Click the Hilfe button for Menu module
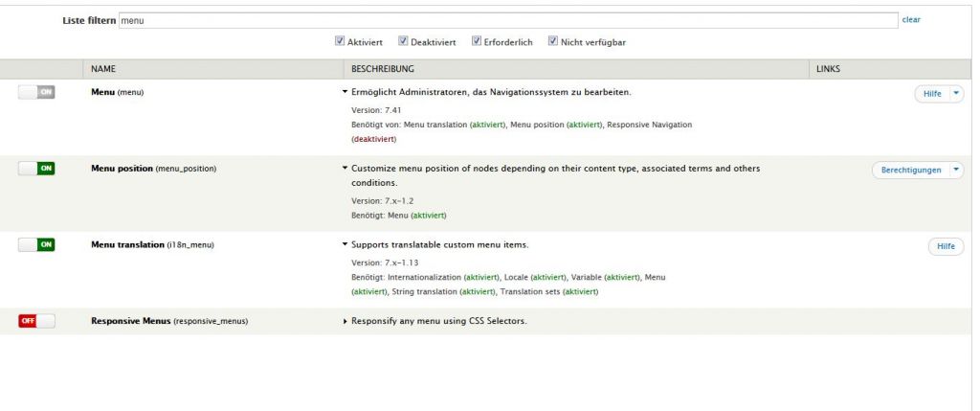 pyautogui.click(x=931, y=93)
